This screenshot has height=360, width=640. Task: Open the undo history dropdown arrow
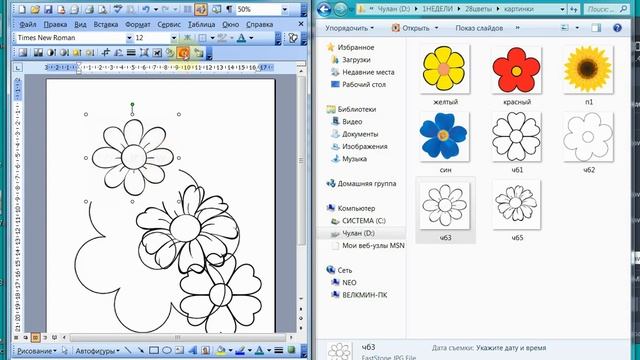156,9
